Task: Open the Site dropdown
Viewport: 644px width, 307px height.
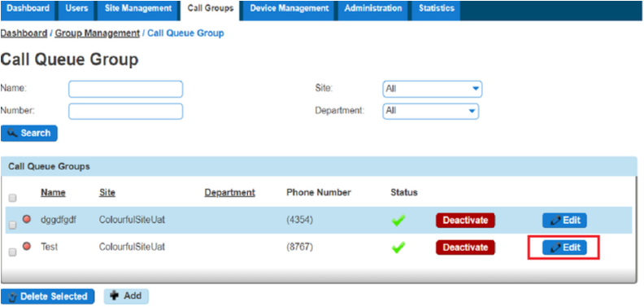Action: tap(433, 89)
